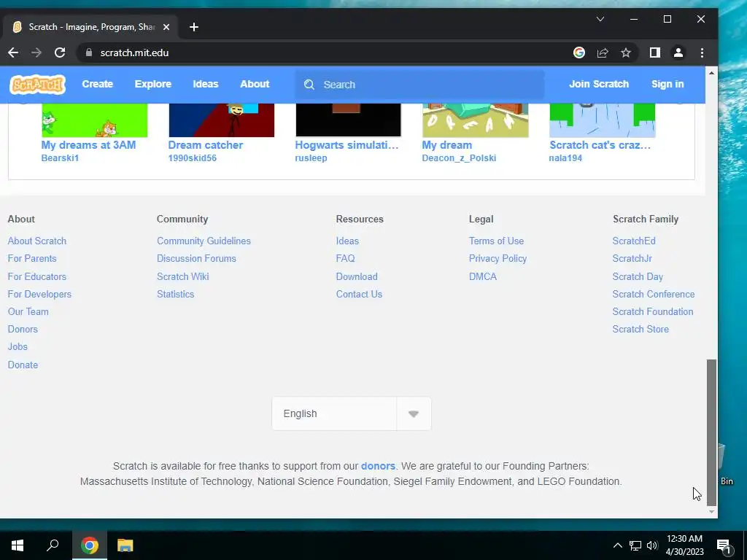Click Chrome icon in the taskbar
This screenshot has height=560, width=747.
pyautogui.click(x=90, y=545)
